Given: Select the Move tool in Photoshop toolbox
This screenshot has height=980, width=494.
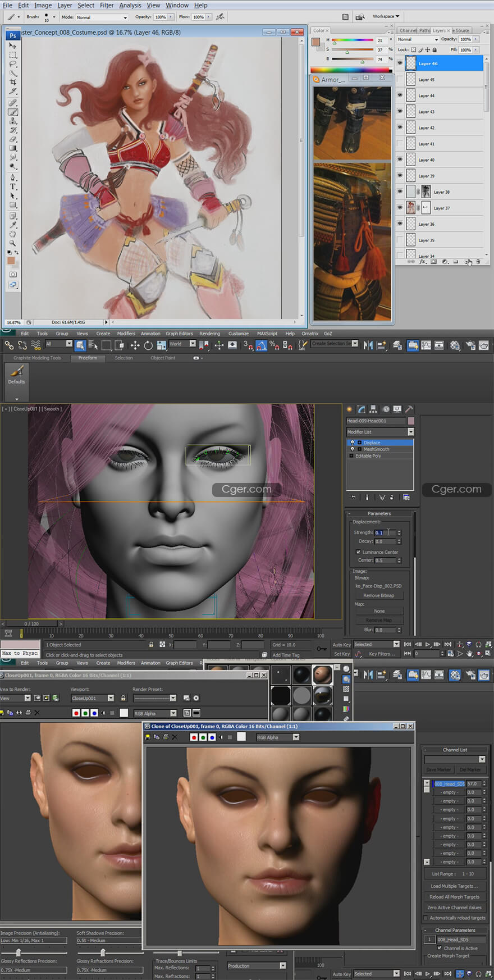Looking at the screenshot, I should point(12,45).
